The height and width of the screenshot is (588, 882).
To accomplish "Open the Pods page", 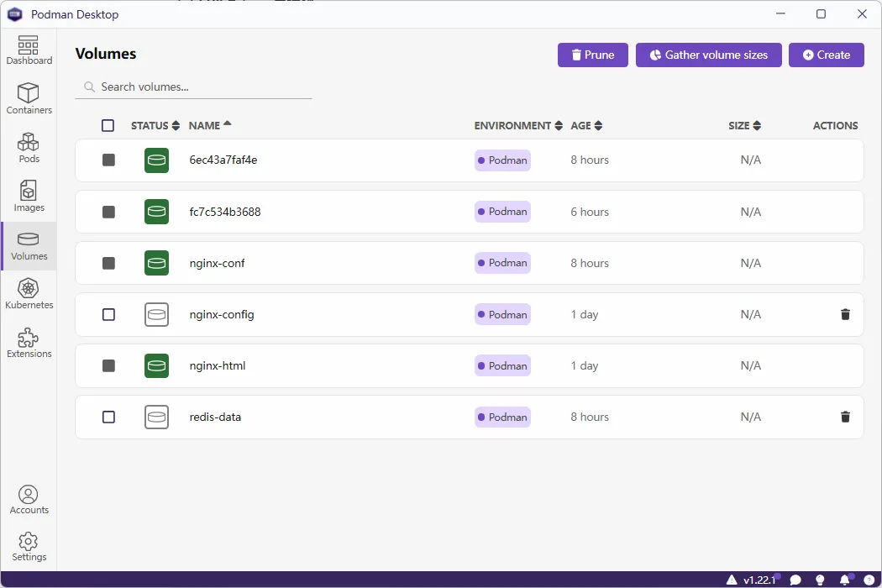I will tap(29, 148).
